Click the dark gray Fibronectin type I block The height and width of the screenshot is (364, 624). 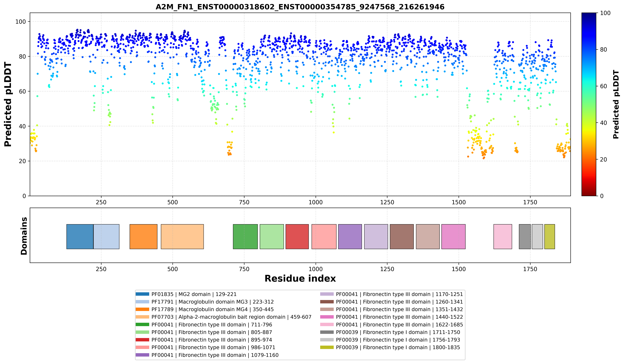[x=525, y=236]
